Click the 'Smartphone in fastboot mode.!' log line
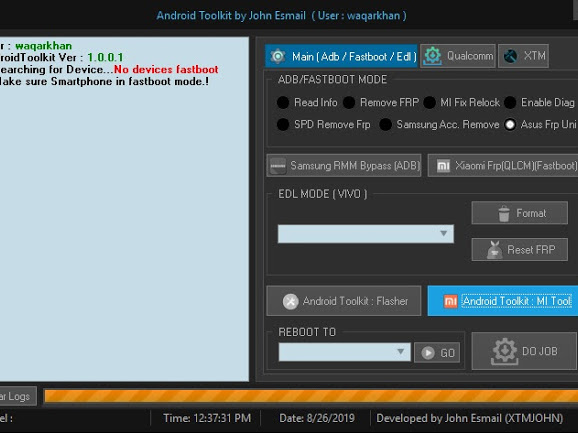Screen dimensions: 578x433 pyautogui.click(x=130, y=81)
